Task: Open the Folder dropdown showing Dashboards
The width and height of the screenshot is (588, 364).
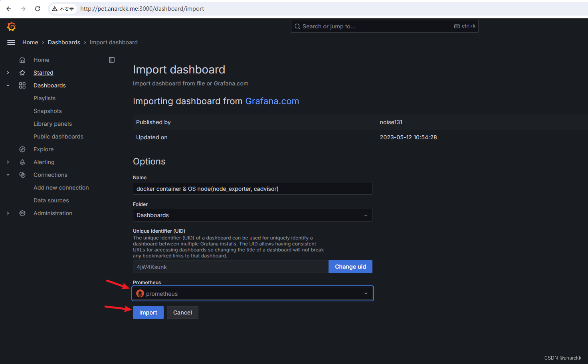Action: [253, 215]
